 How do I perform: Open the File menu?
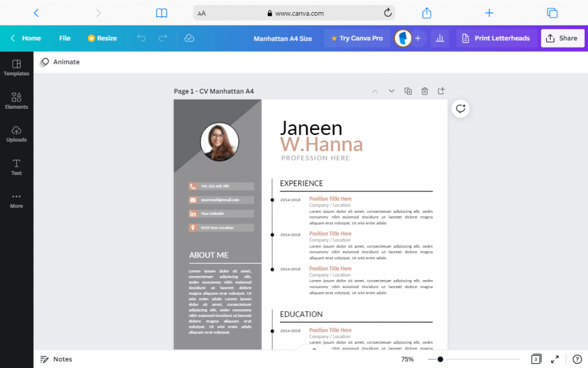click(64, 38)
